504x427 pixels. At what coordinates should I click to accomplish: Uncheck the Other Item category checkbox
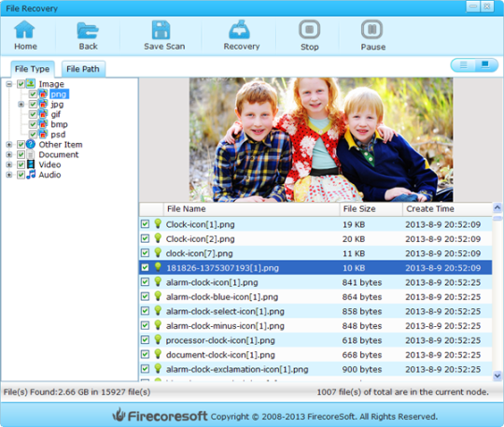[x=21, y=145]
